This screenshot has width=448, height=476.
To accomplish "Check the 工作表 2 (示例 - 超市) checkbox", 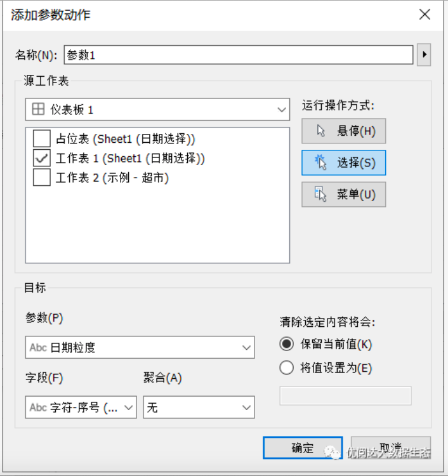I will tap(41, 178).
